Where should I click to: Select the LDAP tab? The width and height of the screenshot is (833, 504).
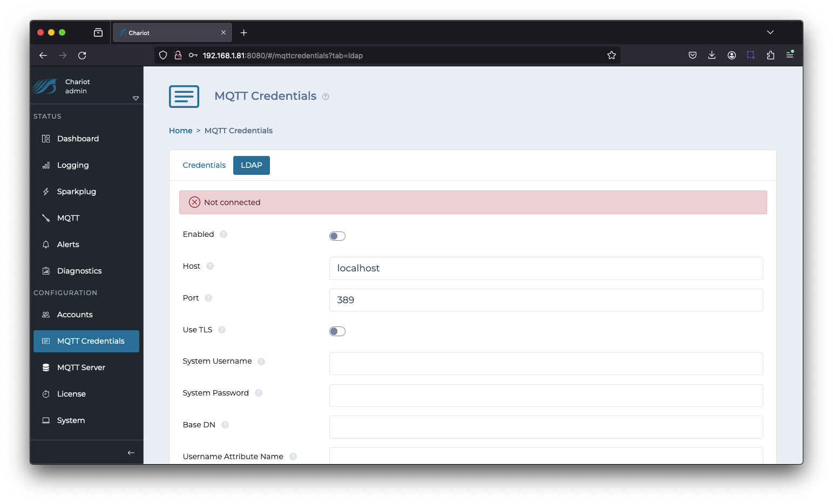coord(252,165)
